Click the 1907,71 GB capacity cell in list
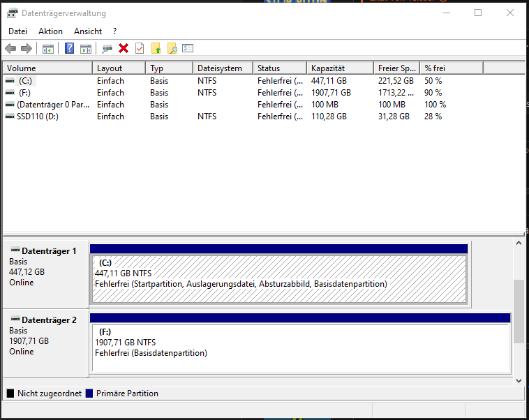Viewport: 529px width, 420px height. pyautogui.click(x=331, y=93)
